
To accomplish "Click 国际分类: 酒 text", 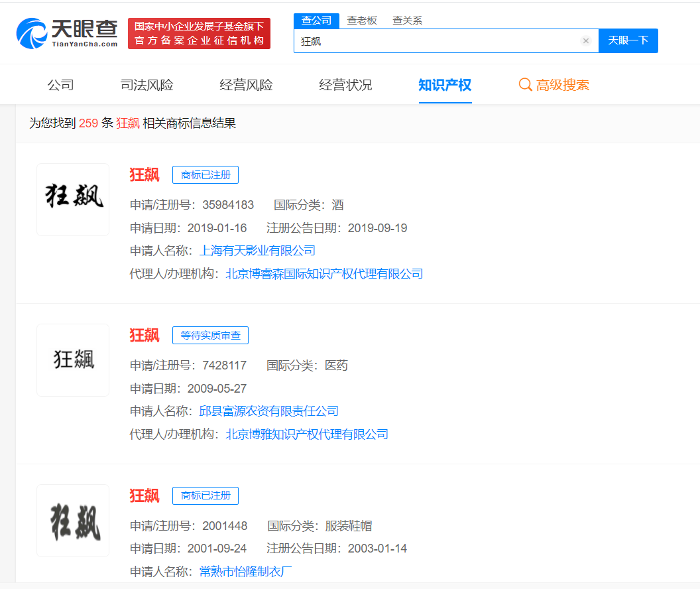I will 308,205.
